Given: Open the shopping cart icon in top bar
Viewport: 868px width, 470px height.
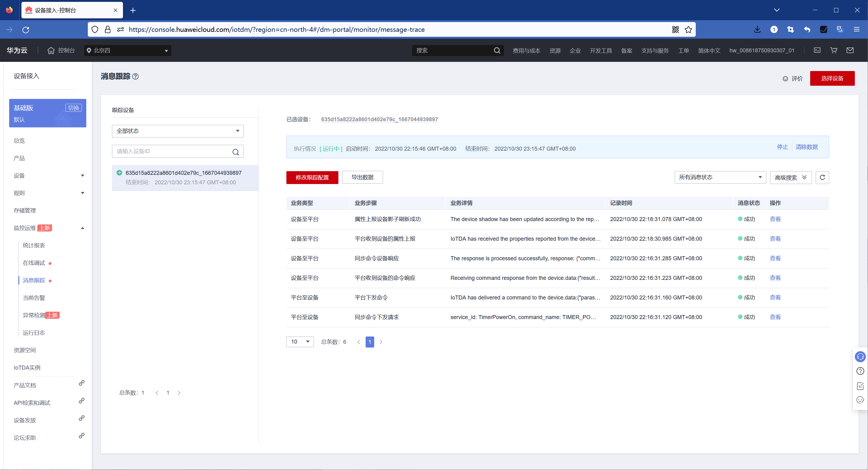Looking at the screenshot, I should (833, 50).
